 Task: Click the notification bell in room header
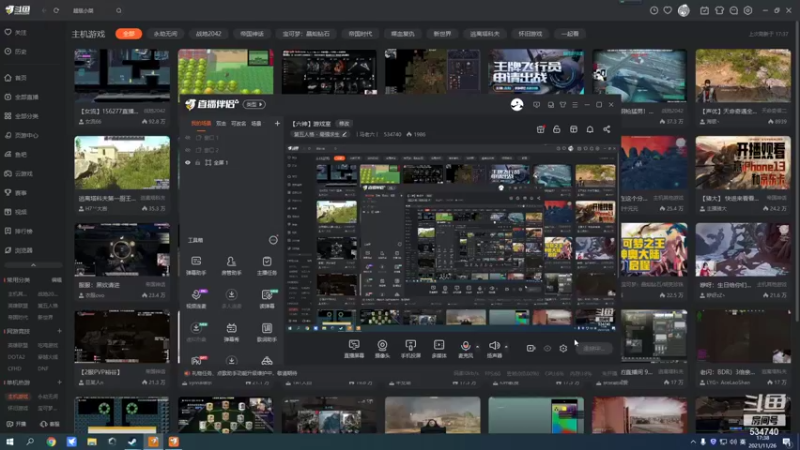tap(590, 130)
